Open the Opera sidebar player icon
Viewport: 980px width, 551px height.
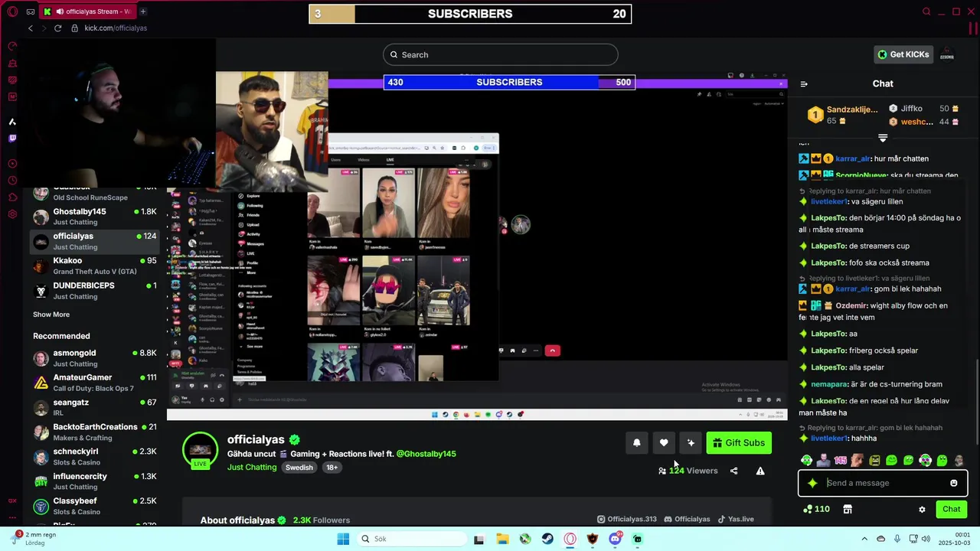click(x=12, y=164)
